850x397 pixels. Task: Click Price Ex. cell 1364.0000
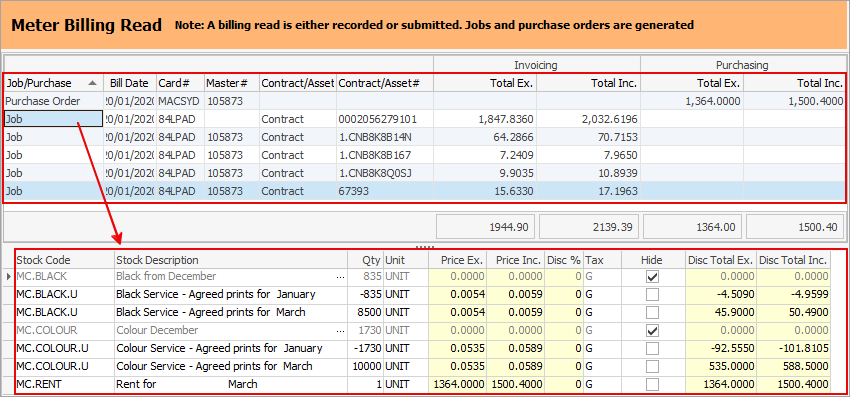click(458, 385)
